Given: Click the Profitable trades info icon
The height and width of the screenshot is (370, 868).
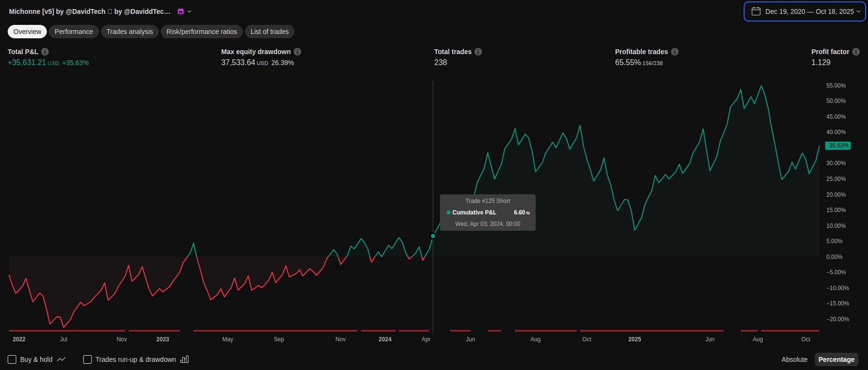Looking at the screenshot, I should (675, 52).
